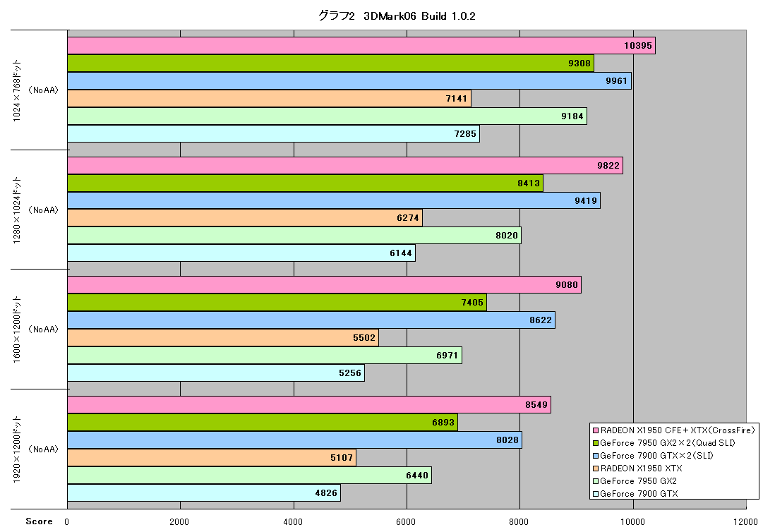Click the bar value 6144
763x532 pixels.
[x=401, y=253]
